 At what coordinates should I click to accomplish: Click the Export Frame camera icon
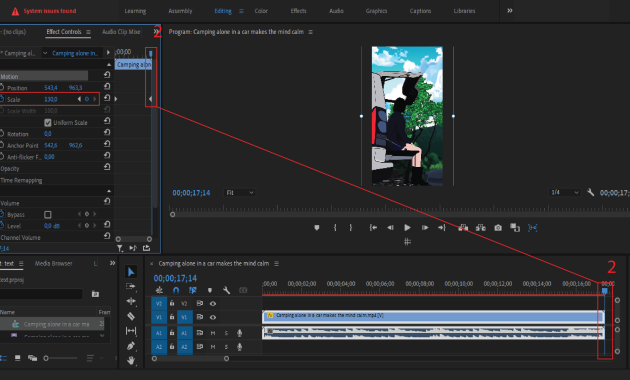click(498, 228)
